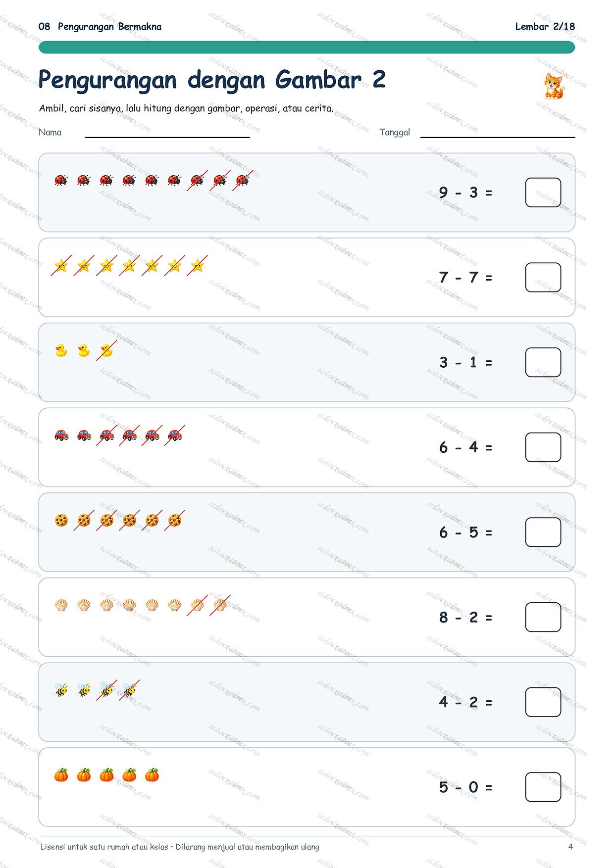Click the Nama blank line

pyautogui.click(x=167, y=137)
